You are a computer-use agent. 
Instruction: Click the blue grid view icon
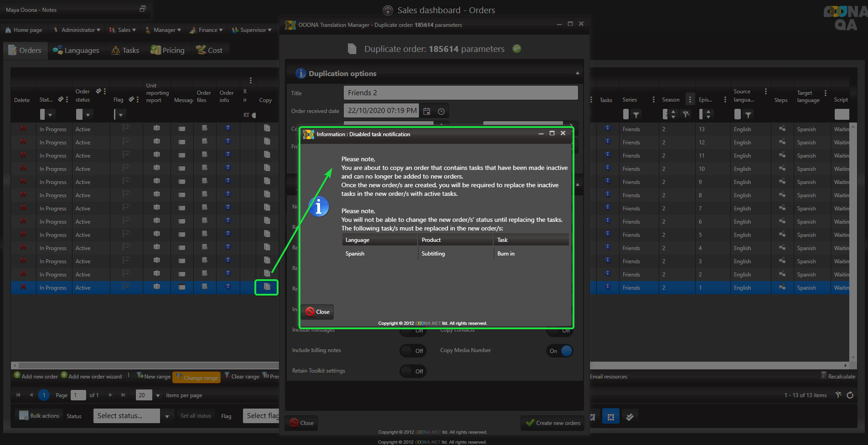pyautogui.click(x=610, y=416)
